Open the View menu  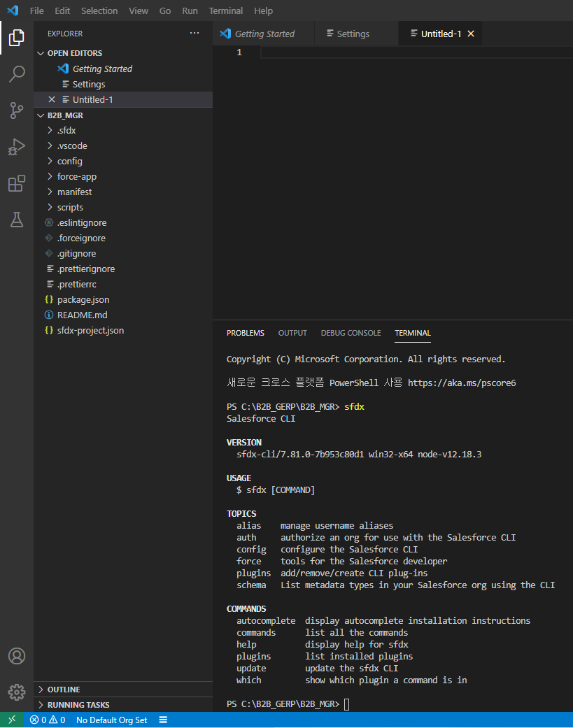(x=139, y=10)
